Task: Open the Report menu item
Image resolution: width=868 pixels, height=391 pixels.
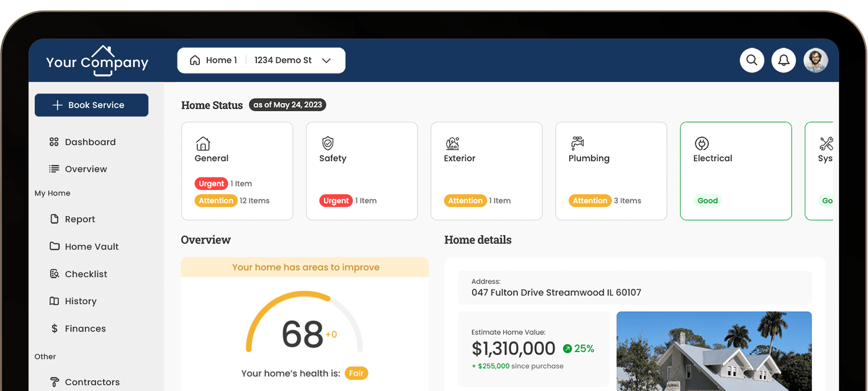Action: 80,219
